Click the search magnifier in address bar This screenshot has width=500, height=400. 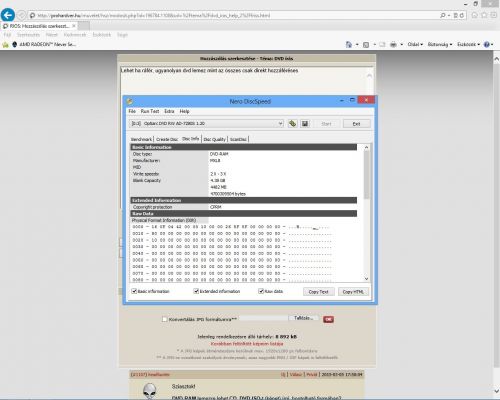pyautogui.click(x=442, y=15)
